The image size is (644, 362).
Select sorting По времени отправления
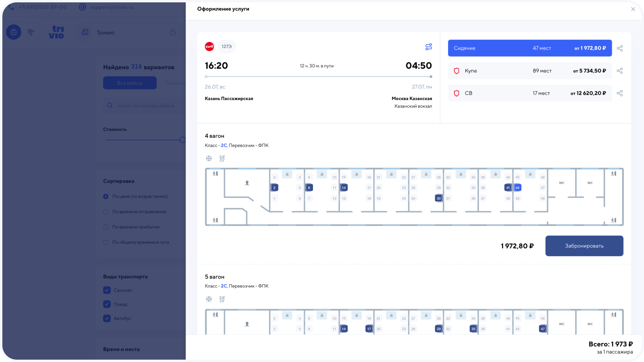(106, 212)
